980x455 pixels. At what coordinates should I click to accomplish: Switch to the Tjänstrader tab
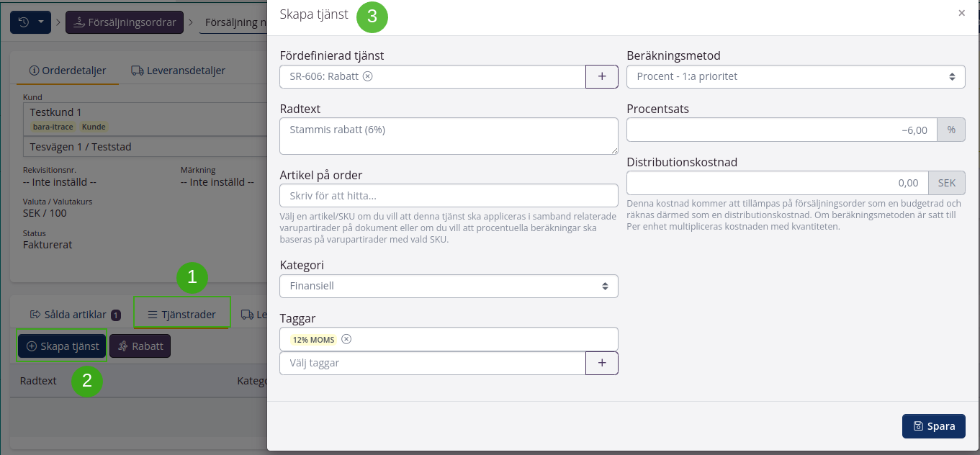(182, 315)
